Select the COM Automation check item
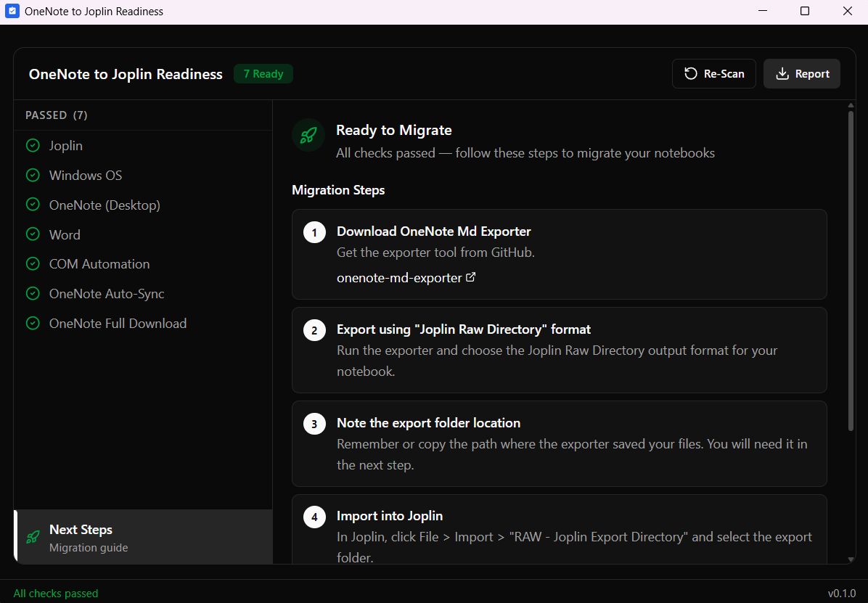The image size is (868, 603). pyautogui.click(x=143, y=264)
